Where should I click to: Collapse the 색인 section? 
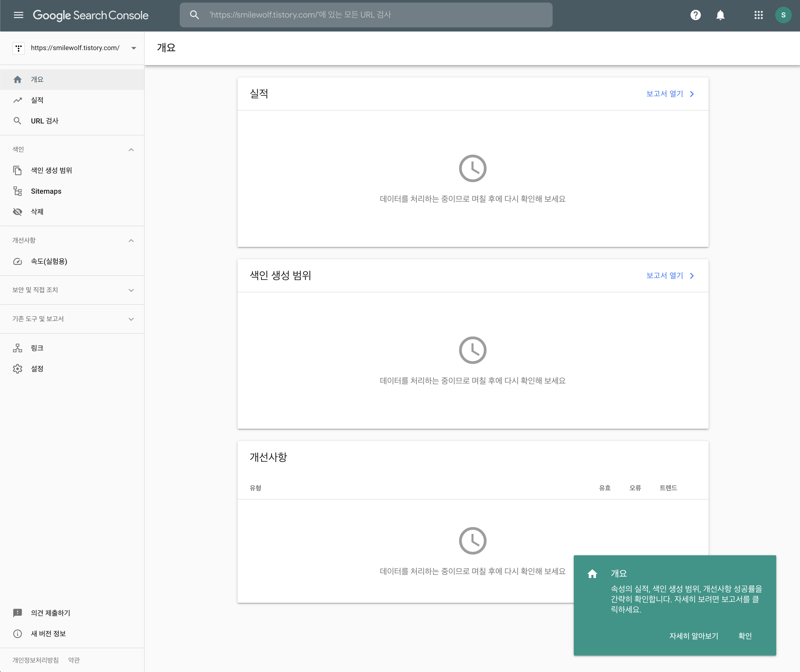[131, 150]
